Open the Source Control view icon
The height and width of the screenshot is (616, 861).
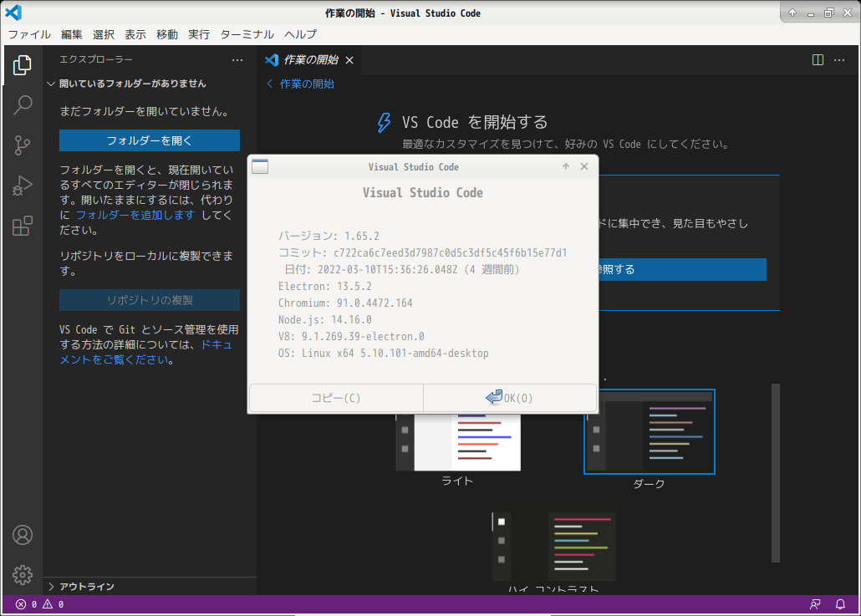22,145
